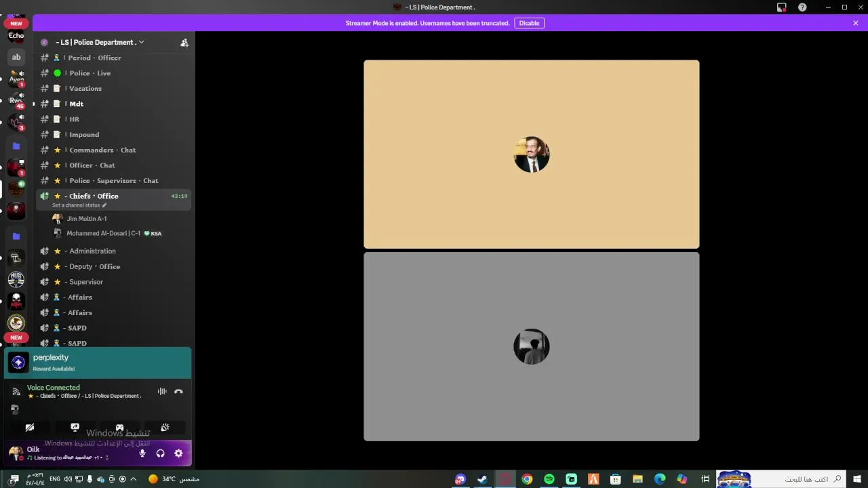The height and width of the screenshot is (488, 868).
Task: Open server icon with 3 badge
Action: (16, 122)
